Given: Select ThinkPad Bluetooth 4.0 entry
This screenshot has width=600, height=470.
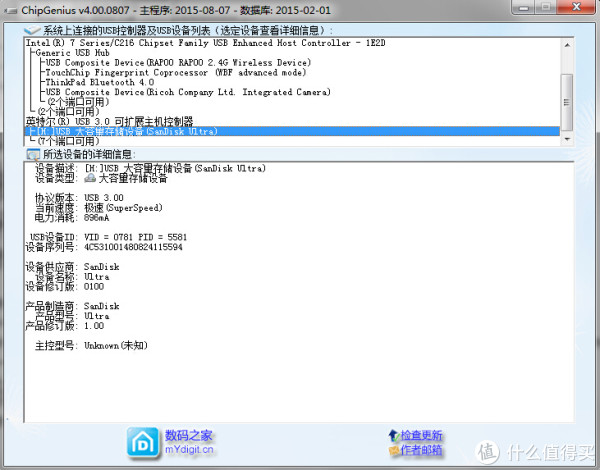Looking at the screenshot, I should click(100, 82).
